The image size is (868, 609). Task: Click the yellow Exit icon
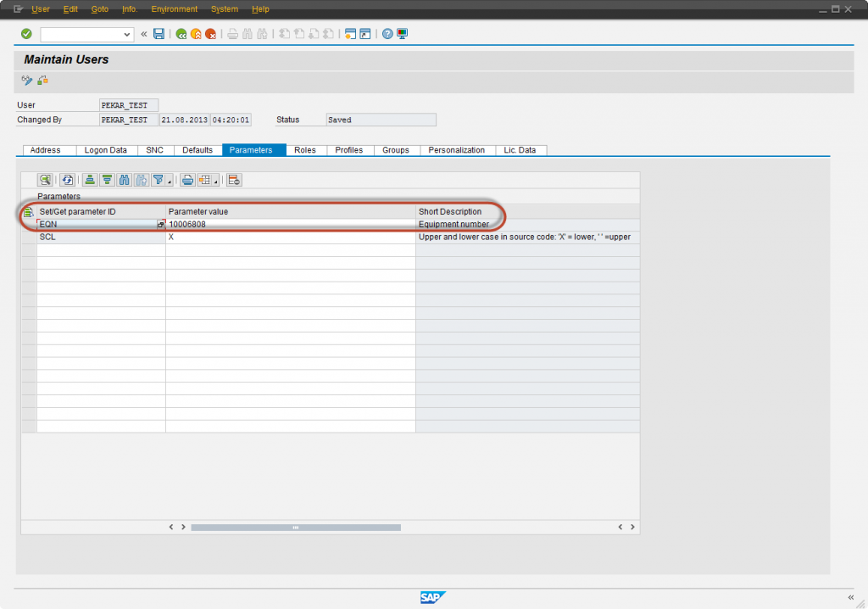(196, 35)
